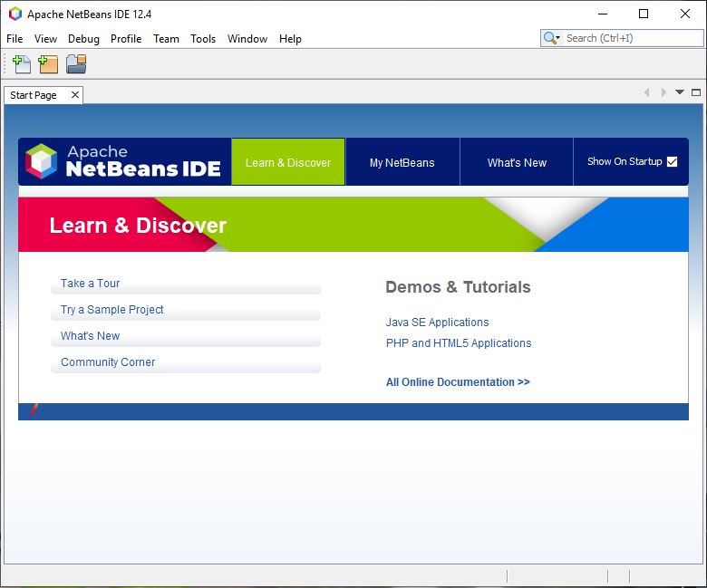The image size is (707, 588).
Task: Open PHP and HTML5 Applications link
Action: point(459,342)
